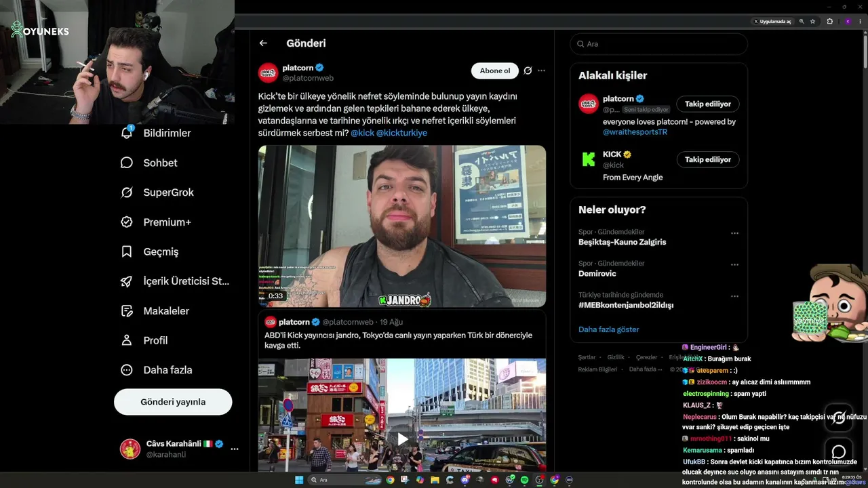Click the platcorn avatar on the post
Viewport: 868px width, 488px height.
(x=269, y=73)
